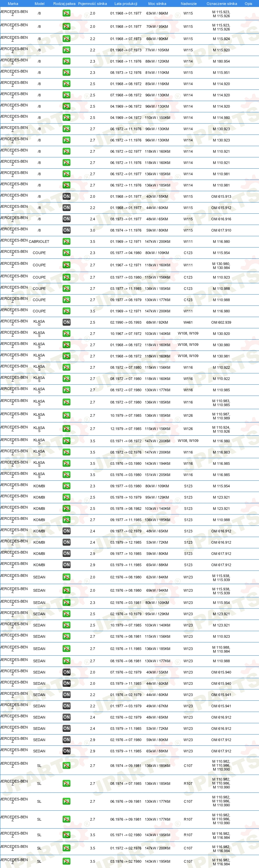Click the PB petrol icon in M 115.924 row
Screen dimensions: 259x868
tap(66, 39)
